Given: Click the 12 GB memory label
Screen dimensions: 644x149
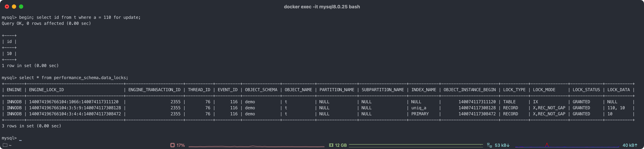Looking at the screenshot, I should tap(340, 145).
